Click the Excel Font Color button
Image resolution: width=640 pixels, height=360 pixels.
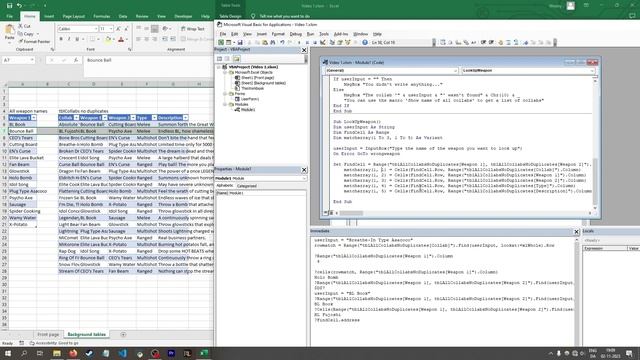[x=121, y=39]
